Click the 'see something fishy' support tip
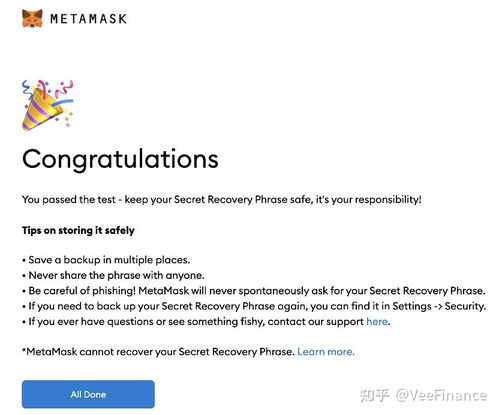The height and width of the screenshot is (415, 499). (x=206, y=322)
